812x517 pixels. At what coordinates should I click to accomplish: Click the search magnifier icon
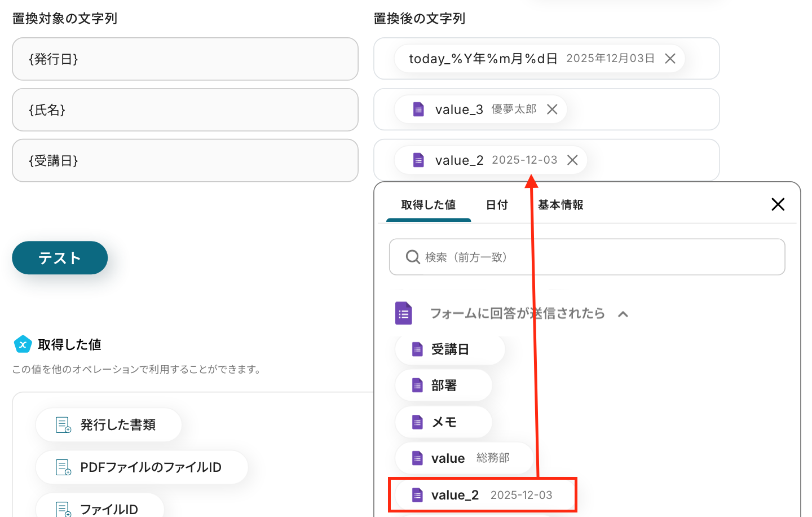click(x=413, y=257)
